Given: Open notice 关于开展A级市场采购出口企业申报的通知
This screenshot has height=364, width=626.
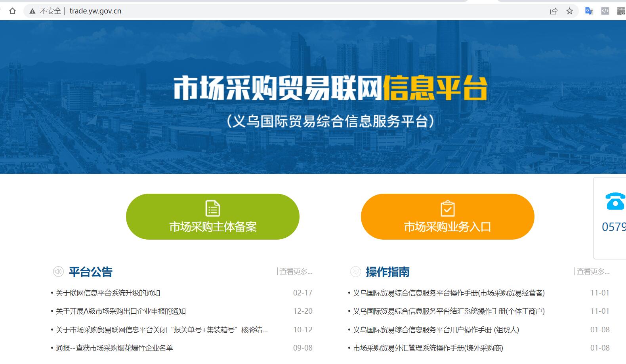Looking at the screenshot, I should (x=120, y=311).
